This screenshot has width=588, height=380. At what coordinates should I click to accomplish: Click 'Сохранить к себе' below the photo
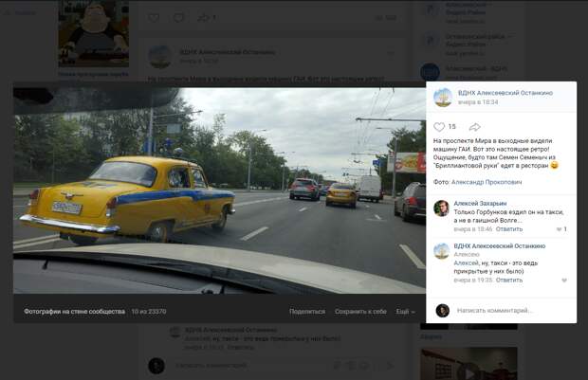tap(360, 312)
